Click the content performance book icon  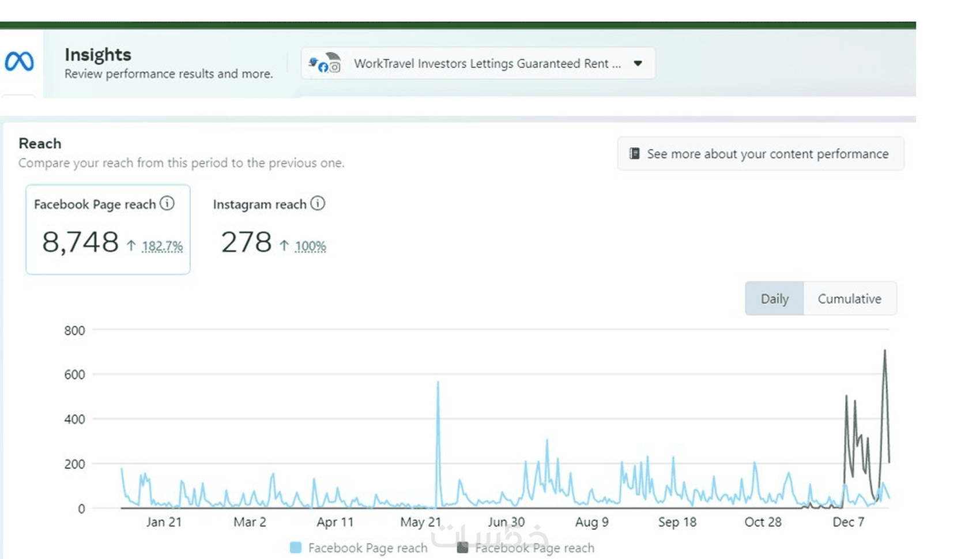634,154
